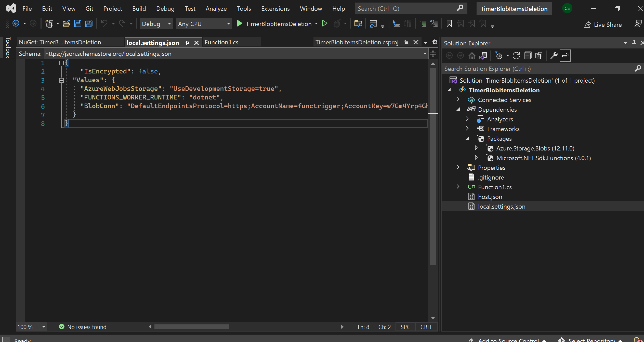
Task: Expand Azure.Storage.Blobs package node
Action: point(476,148)
